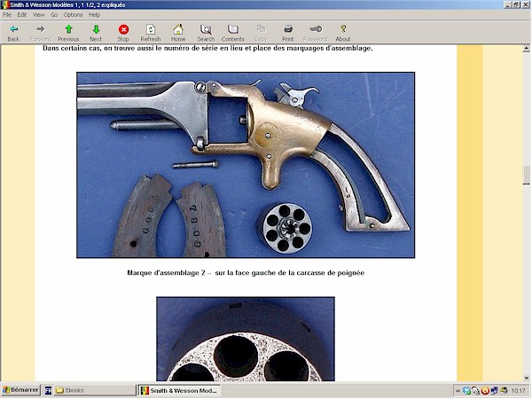Click the orange round tray icon
This screenshot has width=532, height=399.
(485, 391)
